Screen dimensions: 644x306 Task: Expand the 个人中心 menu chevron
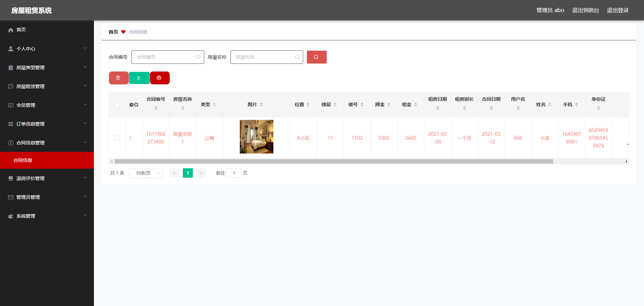pyautogui.click(x=85, y=48)
